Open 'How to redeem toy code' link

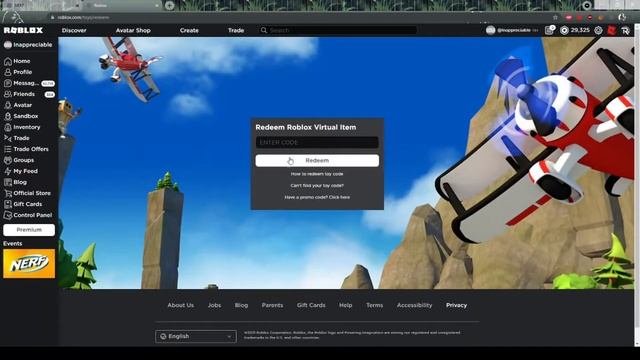pos(317,174)
